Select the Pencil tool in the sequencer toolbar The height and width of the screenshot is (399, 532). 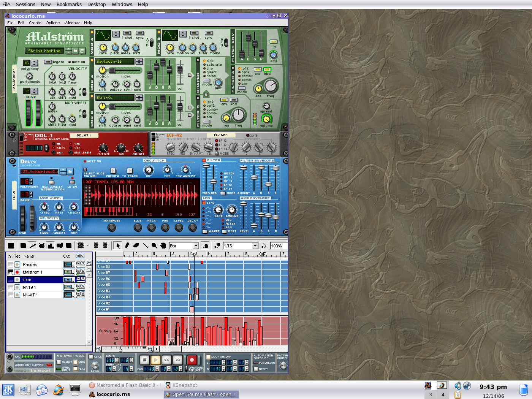(x=127, y=245)
